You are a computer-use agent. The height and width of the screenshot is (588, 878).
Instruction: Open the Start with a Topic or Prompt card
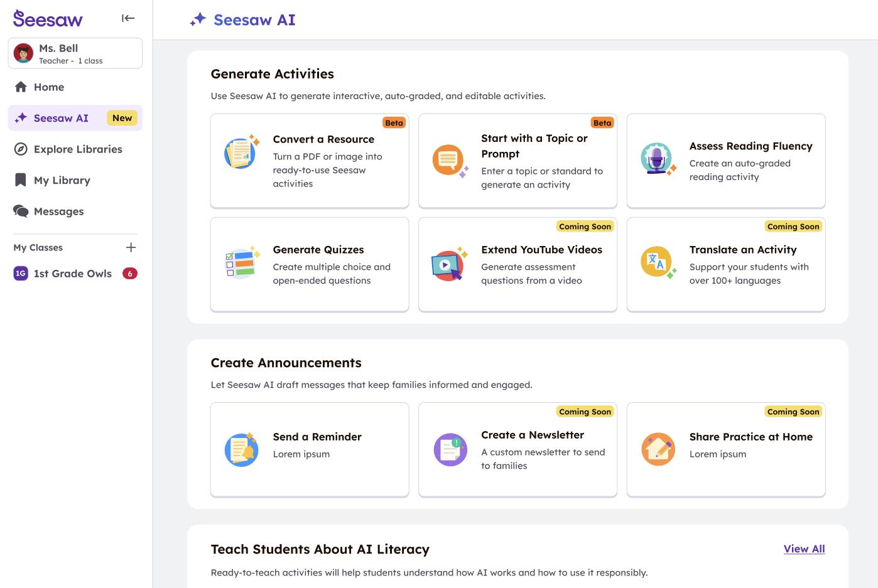[518, 161]
